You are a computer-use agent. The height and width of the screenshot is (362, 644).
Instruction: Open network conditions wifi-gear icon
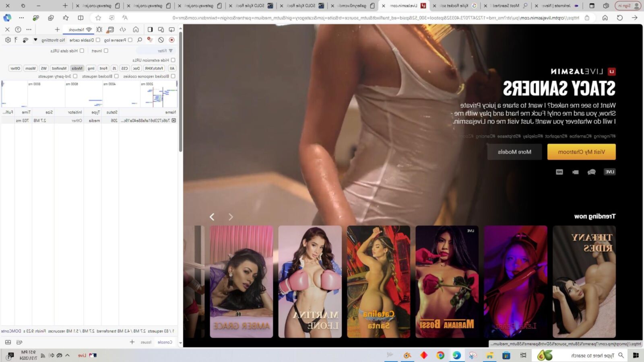click(x=25, y=40)
